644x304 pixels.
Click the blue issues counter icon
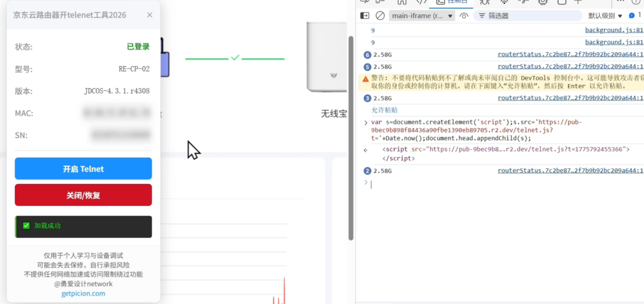(x=632, y=15)
